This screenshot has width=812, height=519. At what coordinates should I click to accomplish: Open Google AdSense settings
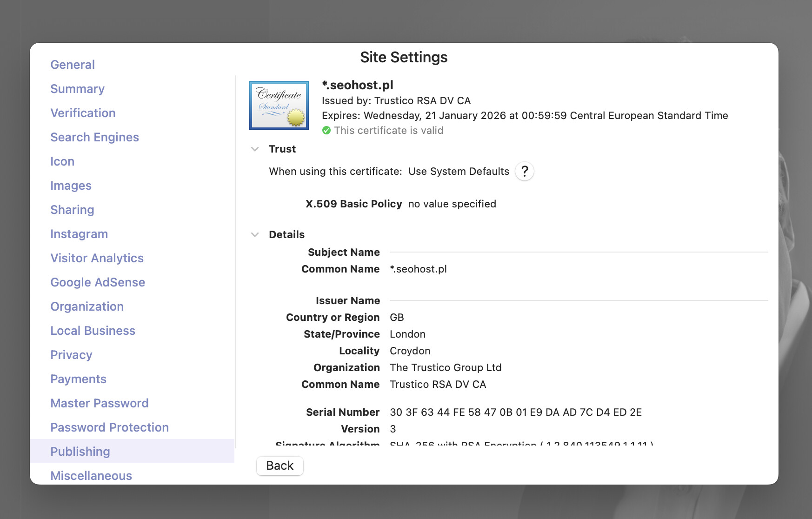pos(98,282)
